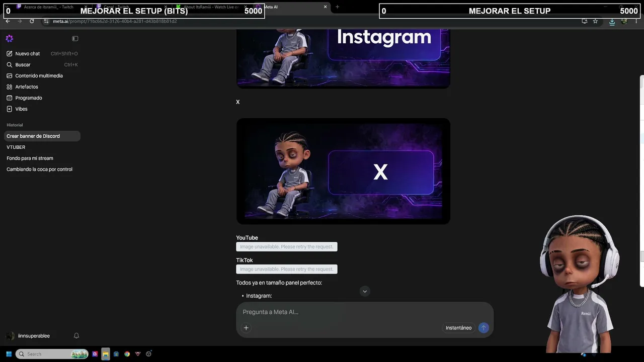644x362 pixels.
Task: Open the Instantáneo mode selector
Action: (459, 328)
